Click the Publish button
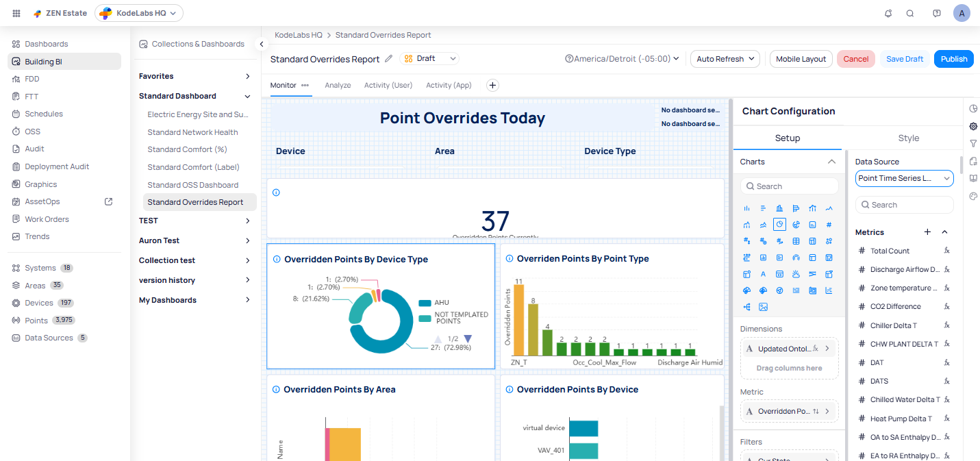980x461 pixels. click(953, 59)
